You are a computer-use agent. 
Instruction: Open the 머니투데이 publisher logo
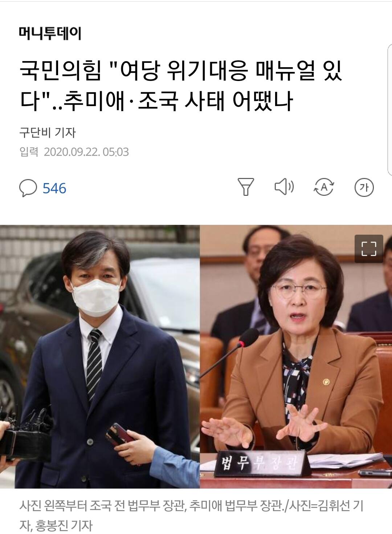(x=50, y=33)
